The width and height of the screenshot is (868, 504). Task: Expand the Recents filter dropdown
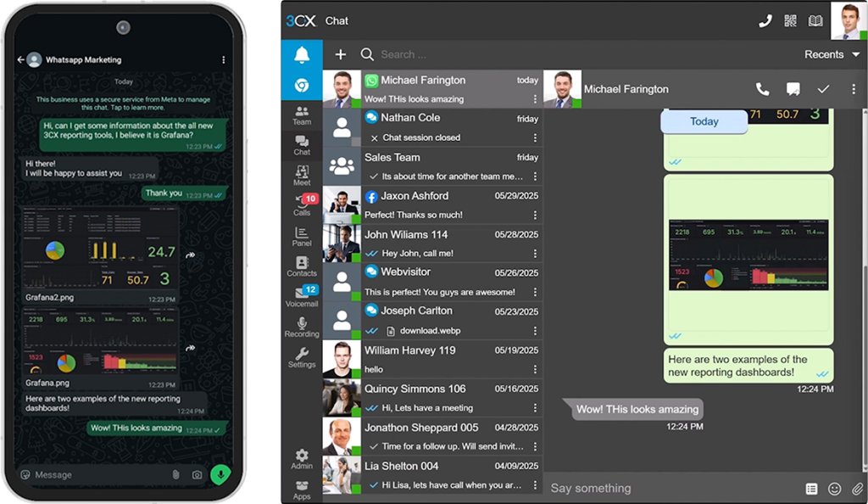(x=833, y=54)
